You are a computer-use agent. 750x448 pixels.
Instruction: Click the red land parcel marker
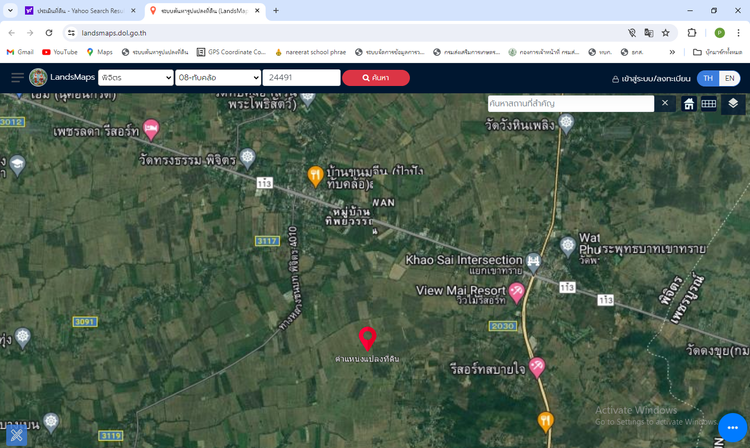(x=367, y=337)
